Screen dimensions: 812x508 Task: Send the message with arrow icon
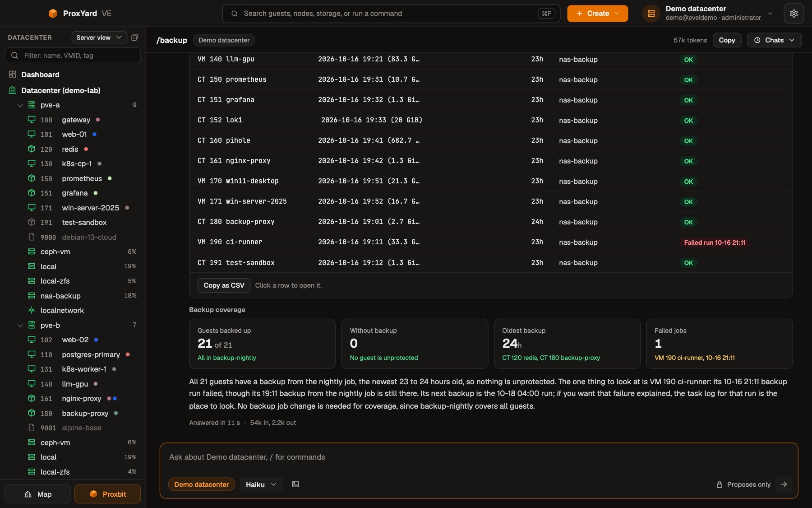coord(784,485)
